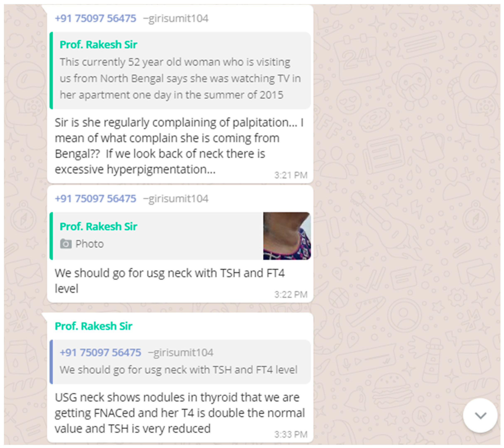Image resolution: width=504 pixels, height=448 pixels.
Task: Click Prof. Rakesh Sir name above 52-year-old quote
Action: click(x=98, y=45)
